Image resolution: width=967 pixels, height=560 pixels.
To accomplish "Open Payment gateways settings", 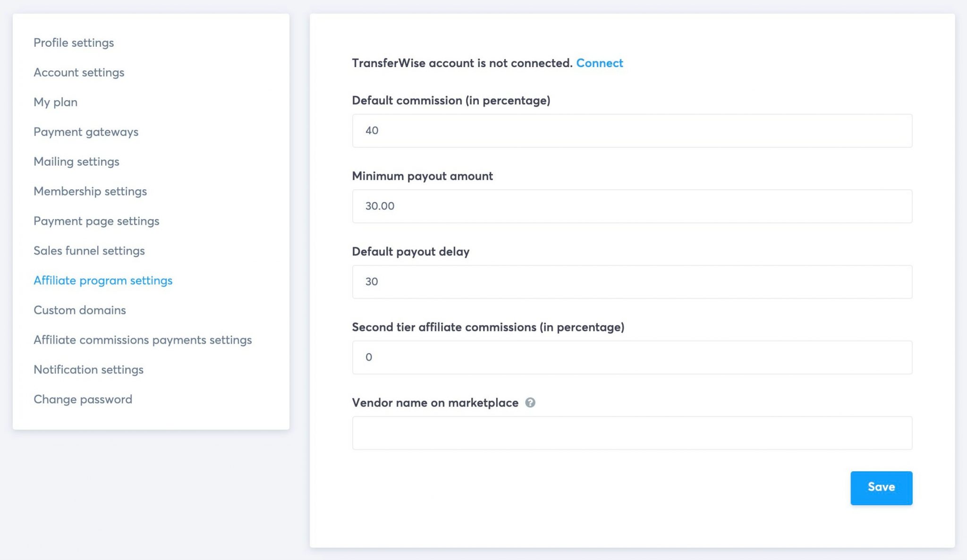I will [x=86, y=132].
